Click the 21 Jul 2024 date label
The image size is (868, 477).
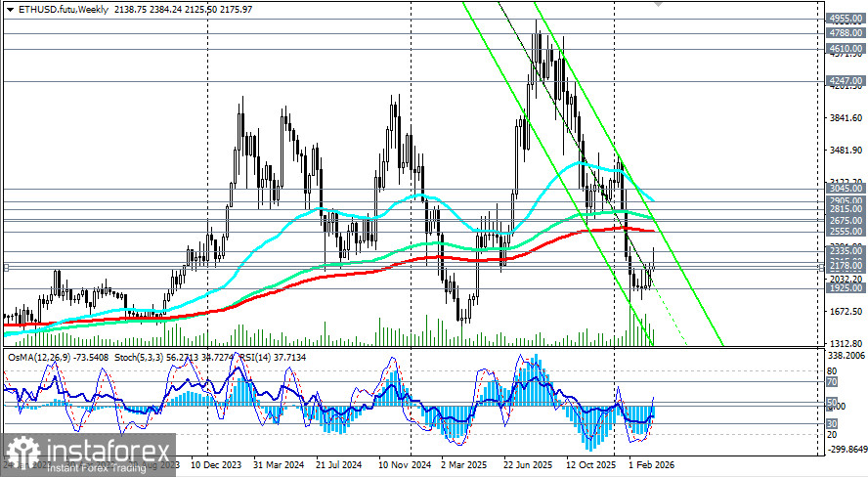pos(339,465)
